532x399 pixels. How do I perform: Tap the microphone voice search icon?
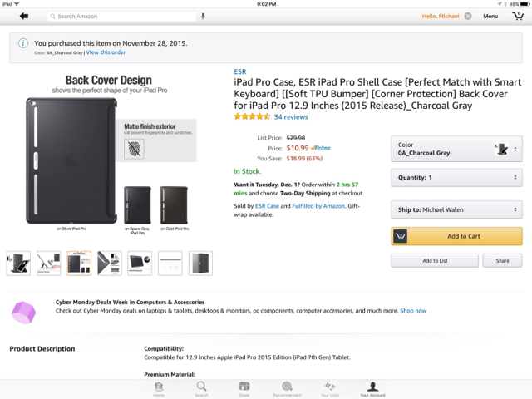click(204, 16)
